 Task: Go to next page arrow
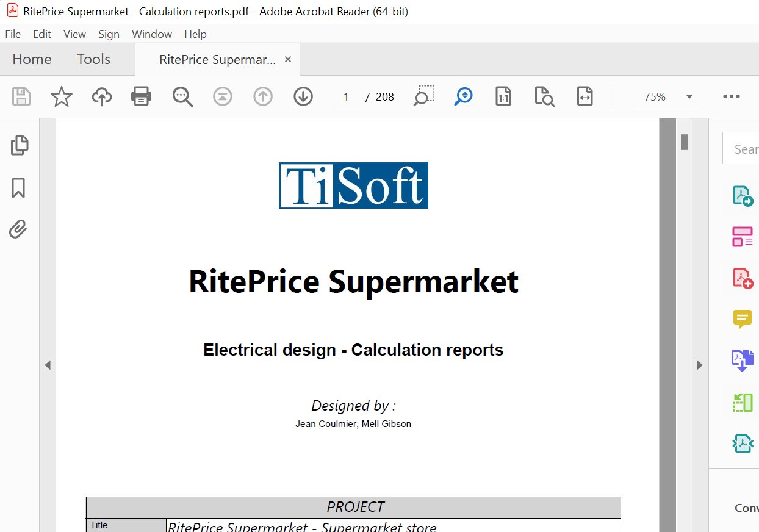coord(303,96)
